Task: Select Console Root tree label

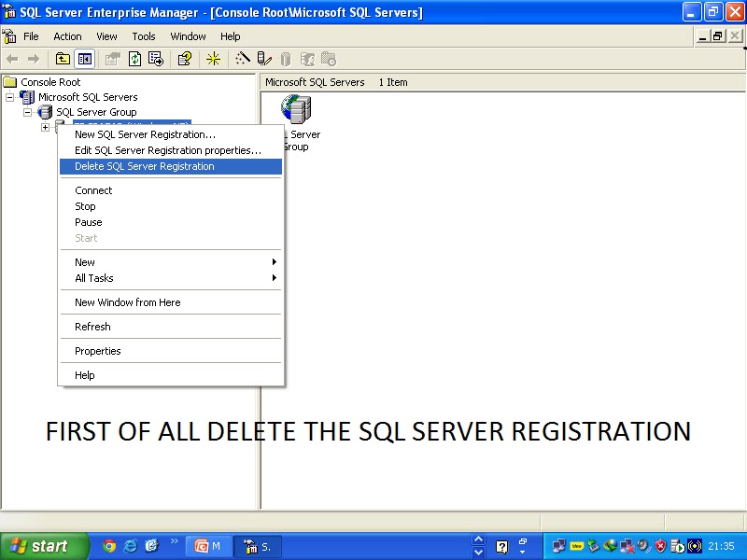Action: [x=50, y=82]
